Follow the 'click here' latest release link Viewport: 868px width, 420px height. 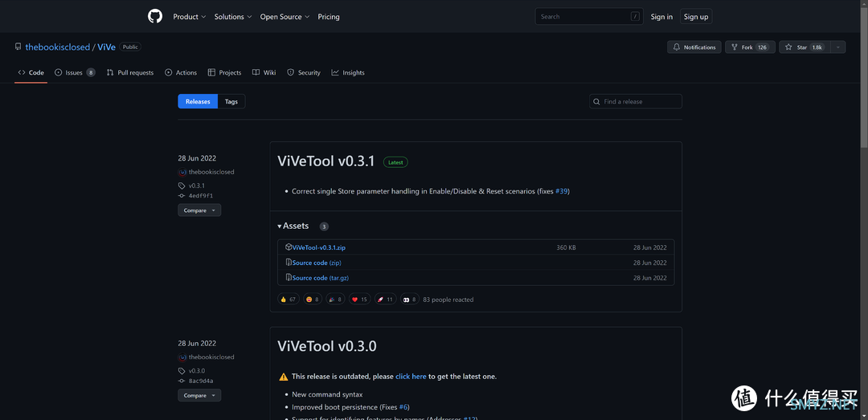(x=411, y=377)
